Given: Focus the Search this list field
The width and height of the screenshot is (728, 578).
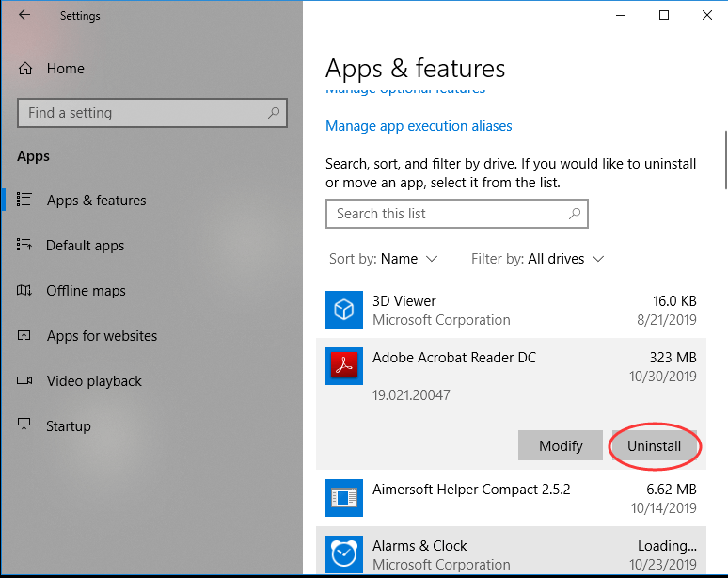Looking at the screenshot, I should coord(457,214).
